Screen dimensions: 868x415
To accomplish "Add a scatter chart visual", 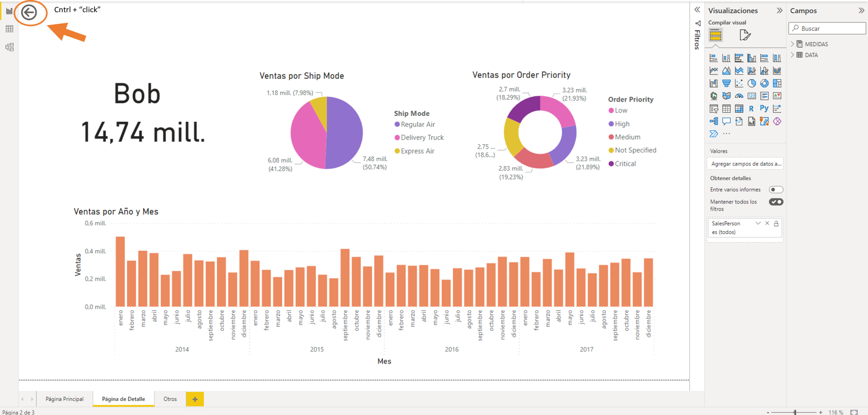I will 739,83.
